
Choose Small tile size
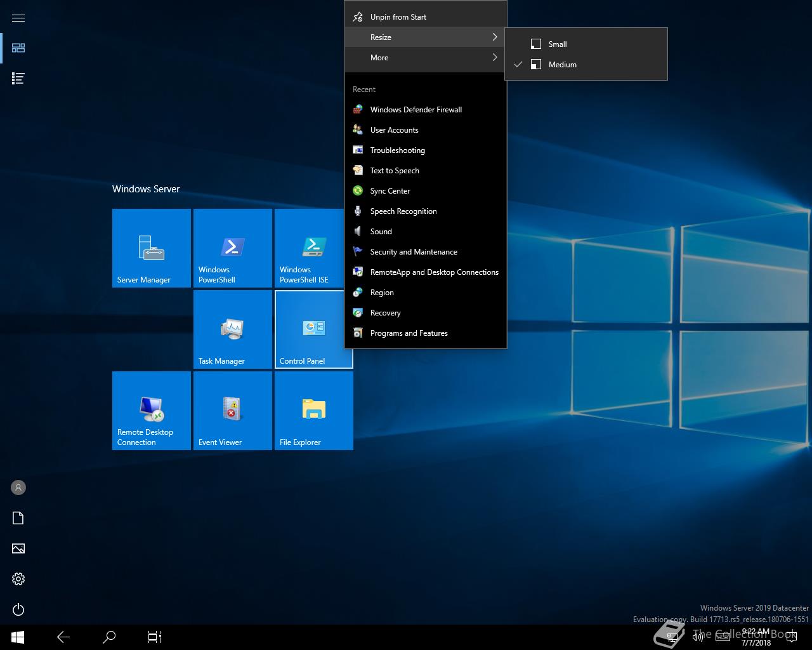(x=586, y=44)
